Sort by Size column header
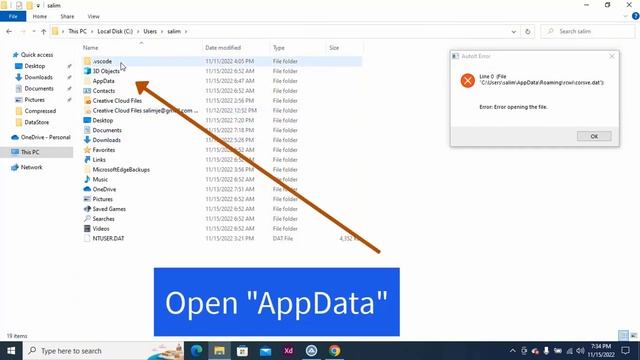Screen dimensions: 640x360 [334, 48]
